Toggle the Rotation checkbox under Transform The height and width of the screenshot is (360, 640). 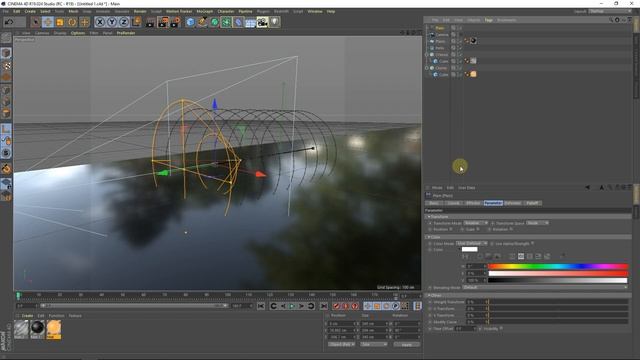pos(510,229)
